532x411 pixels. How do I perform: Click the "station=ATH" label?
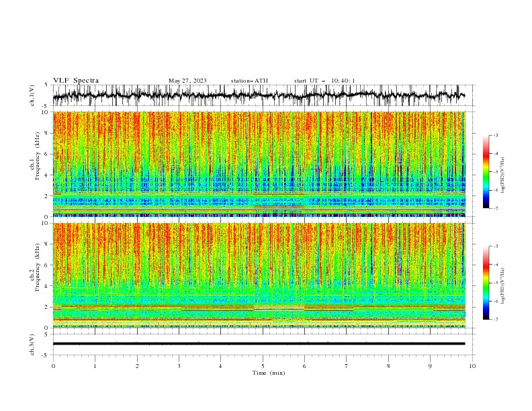point(249,81)
